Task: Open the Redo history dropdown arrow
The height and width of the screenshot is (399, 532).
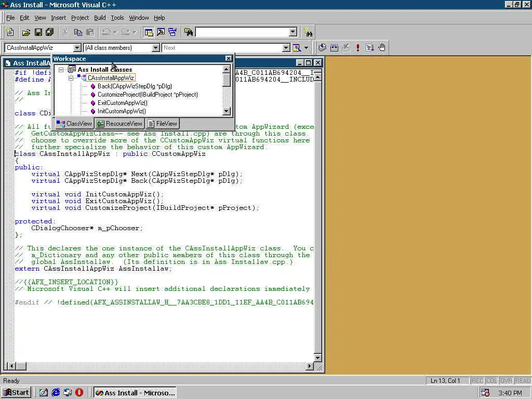Action: click(135, 32)
